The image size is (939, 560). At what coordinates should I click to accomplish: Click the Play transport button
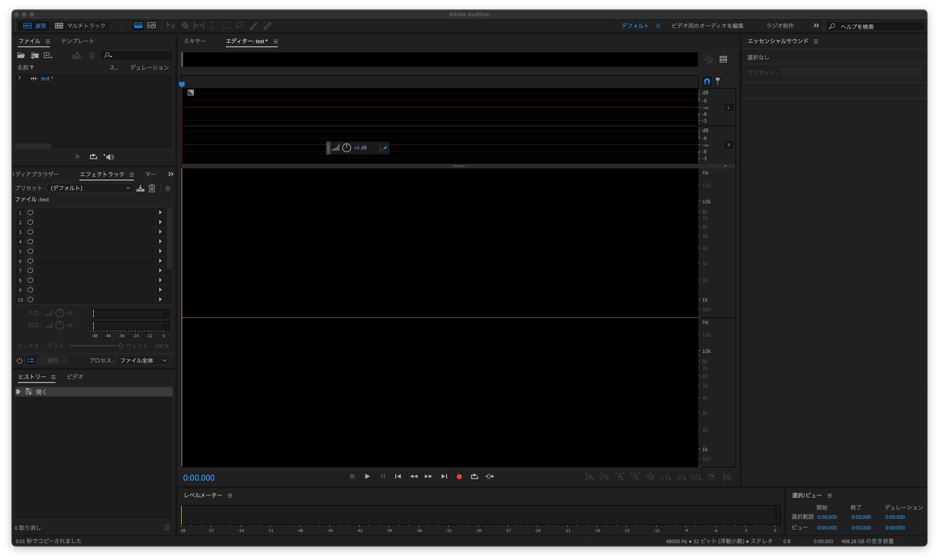tap(367, 476)
